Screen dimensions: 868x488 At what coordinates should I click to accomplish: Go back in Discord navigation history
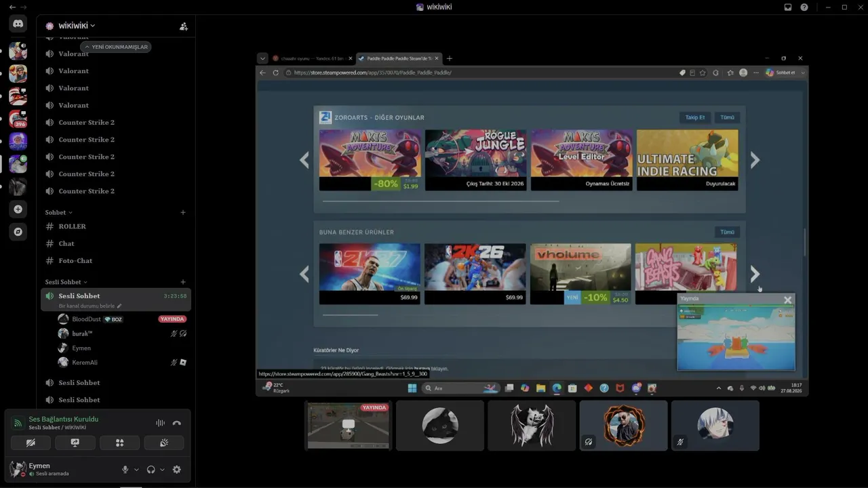pos(12,7)
